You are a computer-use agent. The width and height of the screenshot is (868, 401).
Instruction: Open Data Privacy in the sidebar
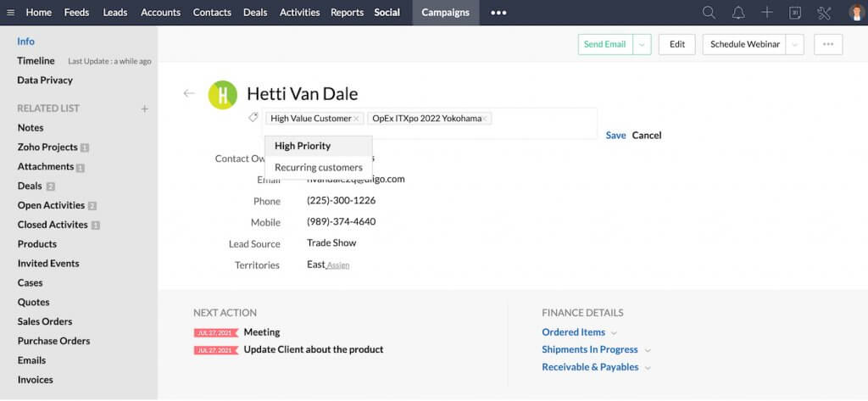click(x=45, y=81)
